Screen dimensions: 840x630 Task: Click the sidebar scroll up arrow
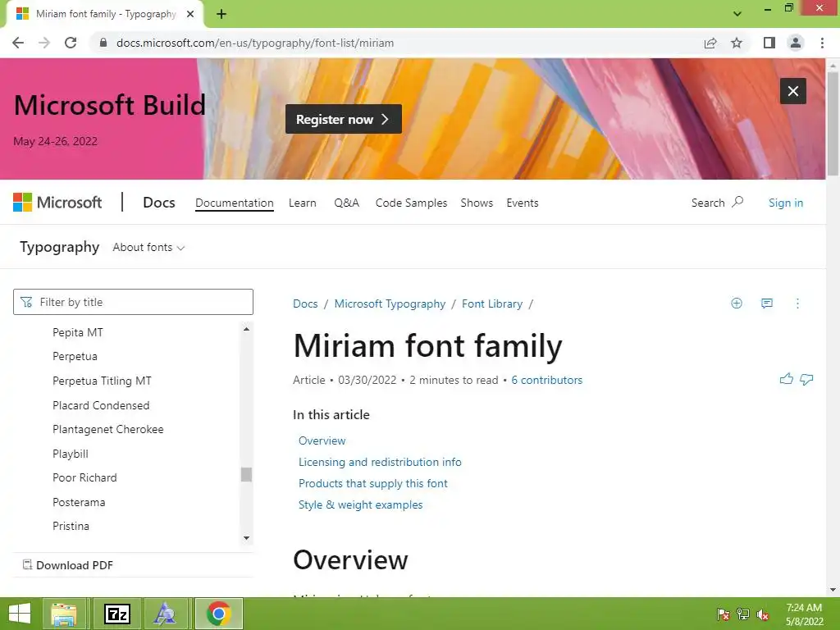pyautogui.click(x=246, y=329)
